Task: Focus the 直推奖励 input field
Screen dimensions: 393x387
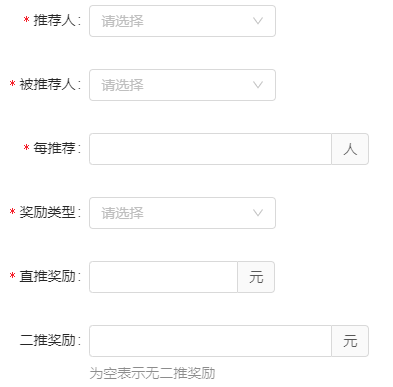Action: pos(163,277)
